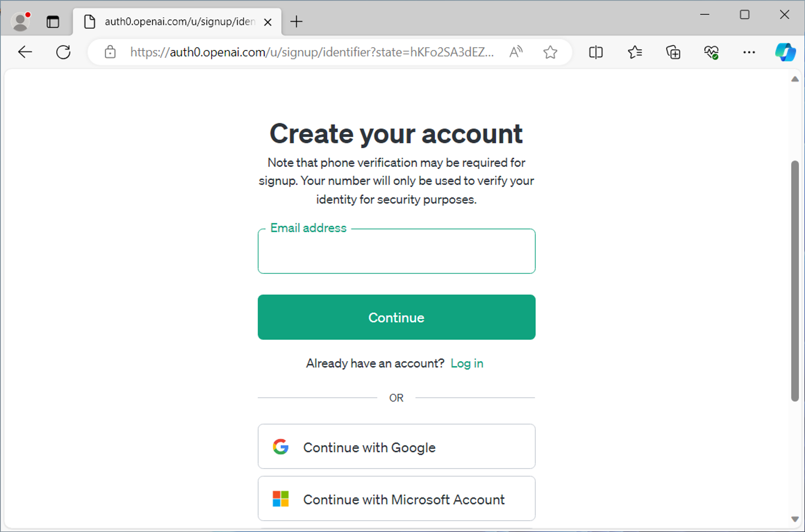Activate the Read aloud icon
This screenshot has width=805, height=532.
(516, 52)
